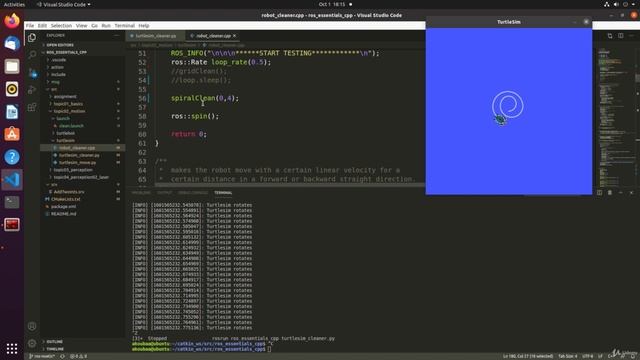The width and height of the screenshot is (640, 360).
Task: Open Files manager from the dock
Action: [x=12, y=66]
